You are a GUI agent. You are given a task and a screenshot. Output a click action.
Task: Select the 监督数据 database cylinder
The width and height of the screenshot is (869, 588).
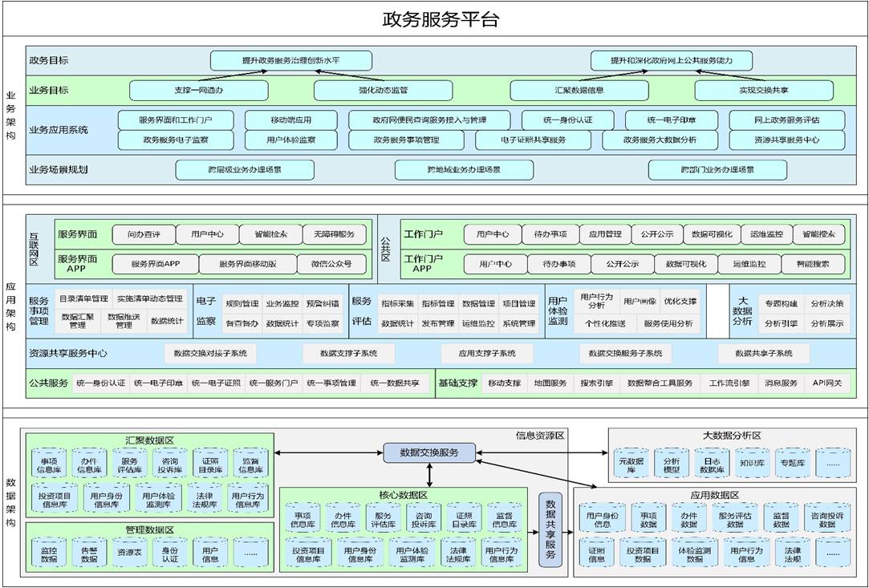[x=781, y=519]
